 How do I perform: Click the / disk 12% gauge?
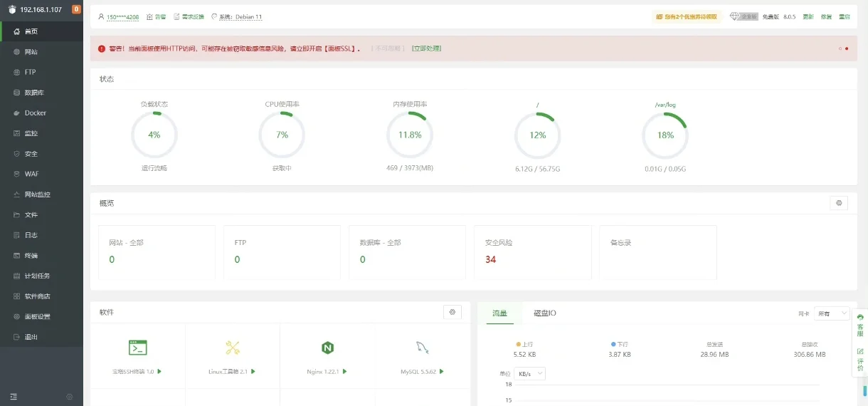(538, 135)
